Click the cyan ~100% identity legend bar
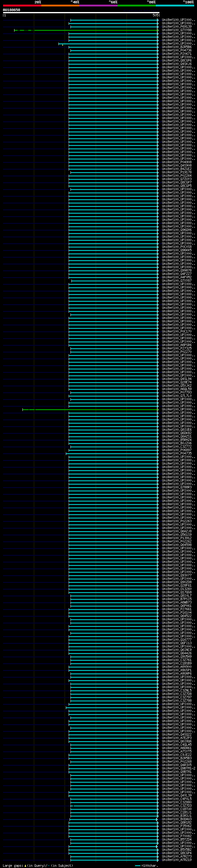 175,6
